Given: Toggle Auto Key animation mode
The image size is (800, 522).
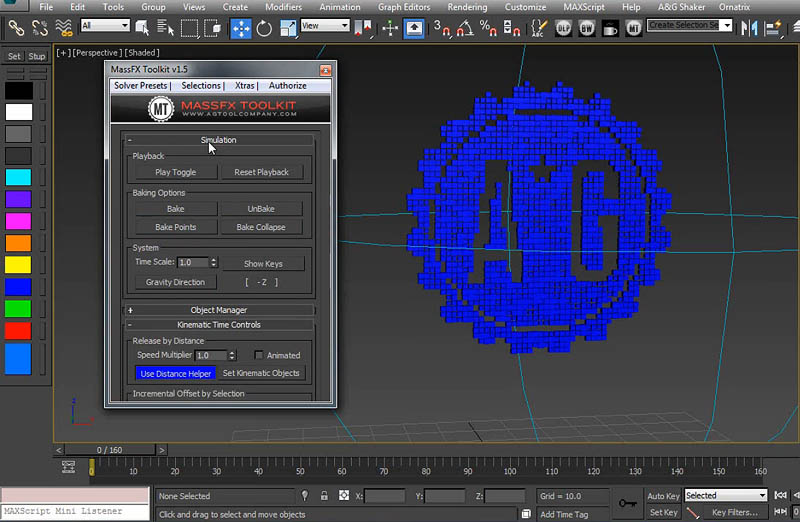Looking at the screenshot, I should coord(663,495).
